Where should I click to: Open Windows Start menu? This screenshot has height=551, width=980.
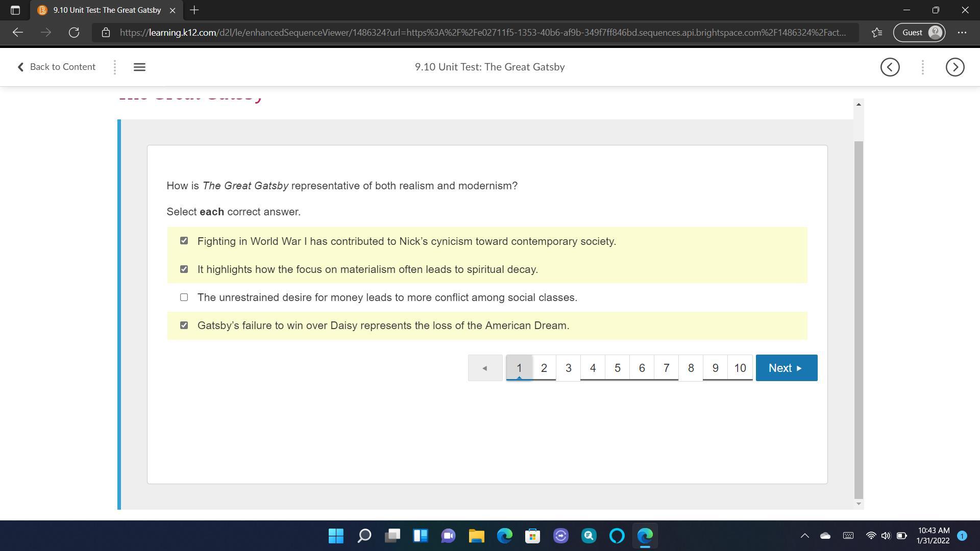coord(336,536)
